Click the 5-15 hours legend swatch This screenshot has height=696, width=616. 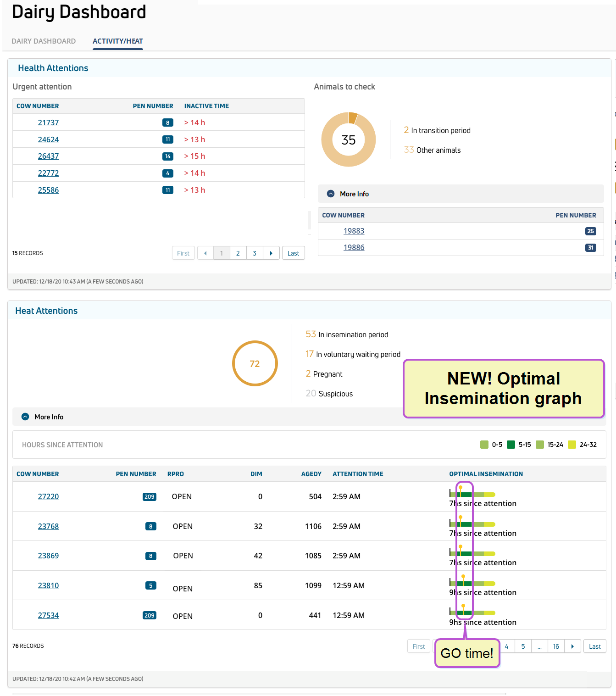[x=511, y=445]
